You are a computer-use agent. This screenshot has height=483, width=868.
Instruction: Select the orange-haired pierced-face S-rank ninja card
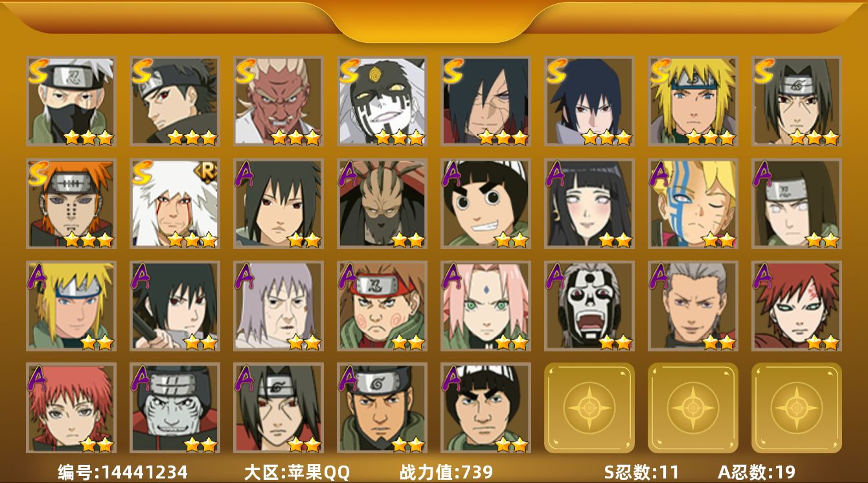[71, 204]
